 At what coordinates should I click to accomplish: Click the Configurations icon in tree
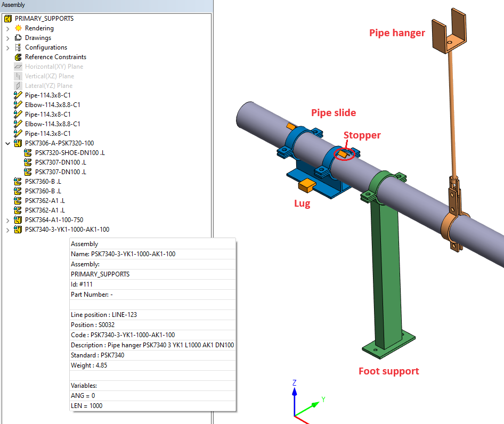18,47
